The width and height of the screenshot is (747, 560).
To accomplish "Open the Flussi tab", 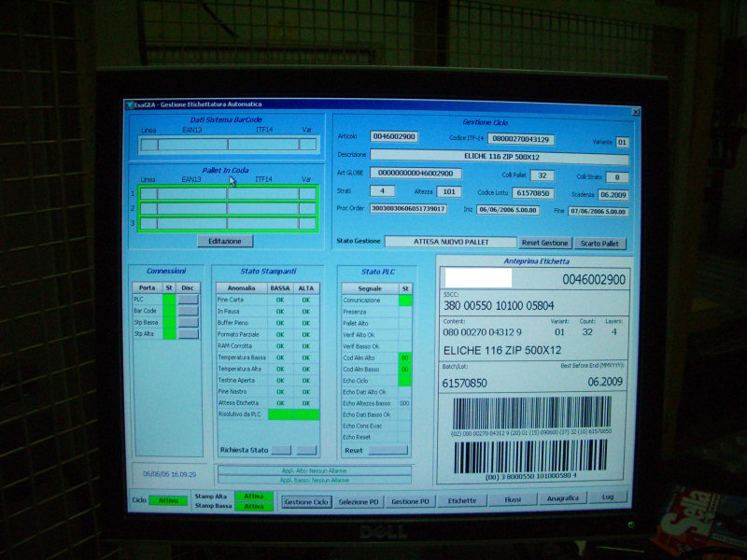I will click(512, 499).
